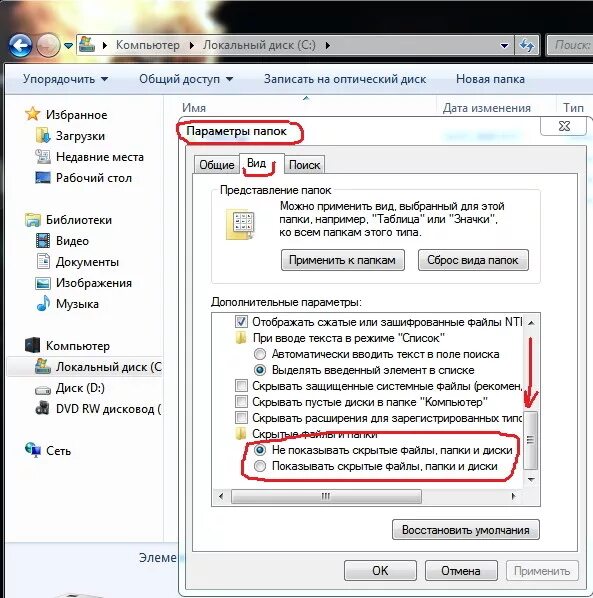Confirm with the OK button
The image size is (593, 598).
pos(380,571)
